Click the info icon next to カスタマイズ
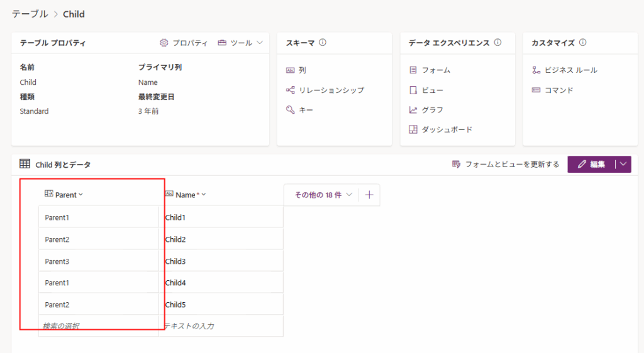This screenshot has width=644, height=353. coord(582,43)
